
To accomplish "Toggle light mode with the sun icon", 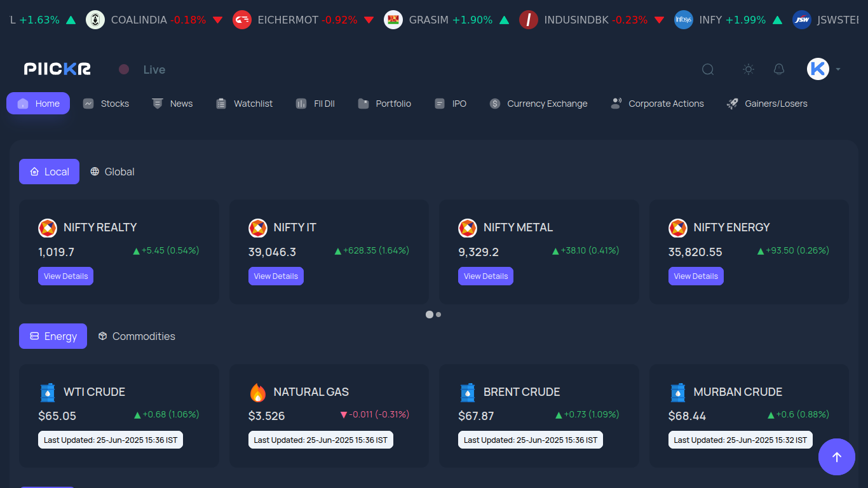I will [749, 69].
